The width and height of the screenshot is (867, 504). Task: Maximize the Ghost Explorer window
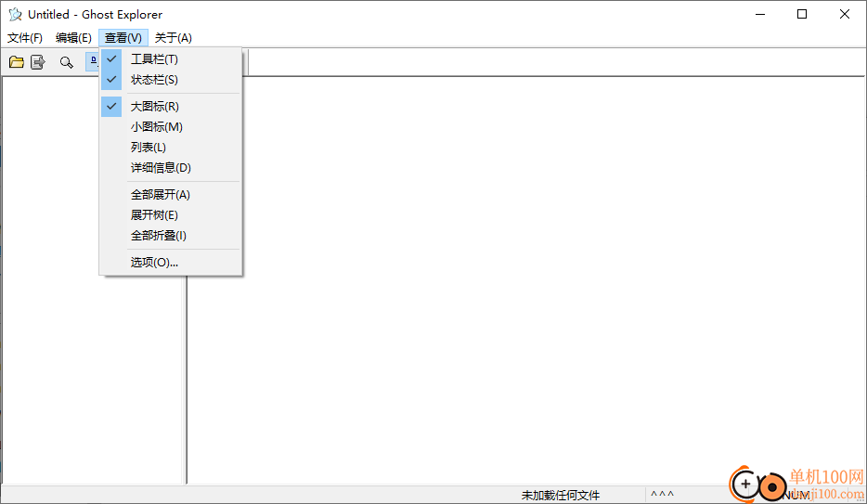click(802, 14)
